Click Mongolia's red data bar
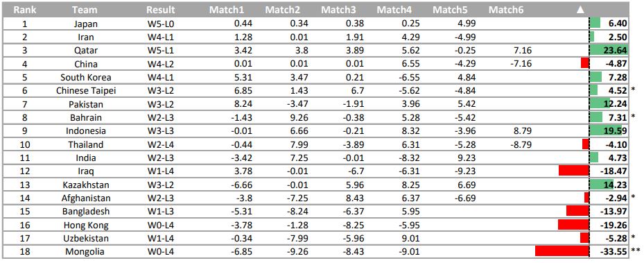 [562, 251]
